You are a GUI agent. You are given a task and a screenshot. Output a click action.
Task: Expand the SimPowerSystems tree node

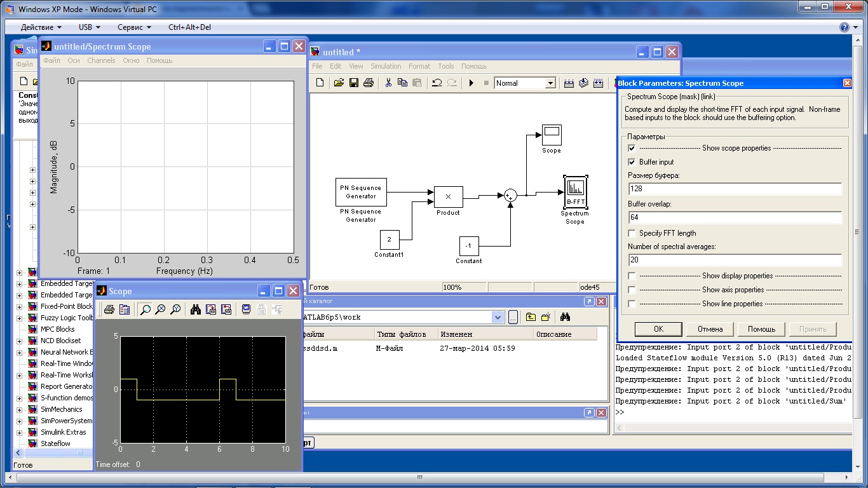pyautogui.click(x=19, y=421)
